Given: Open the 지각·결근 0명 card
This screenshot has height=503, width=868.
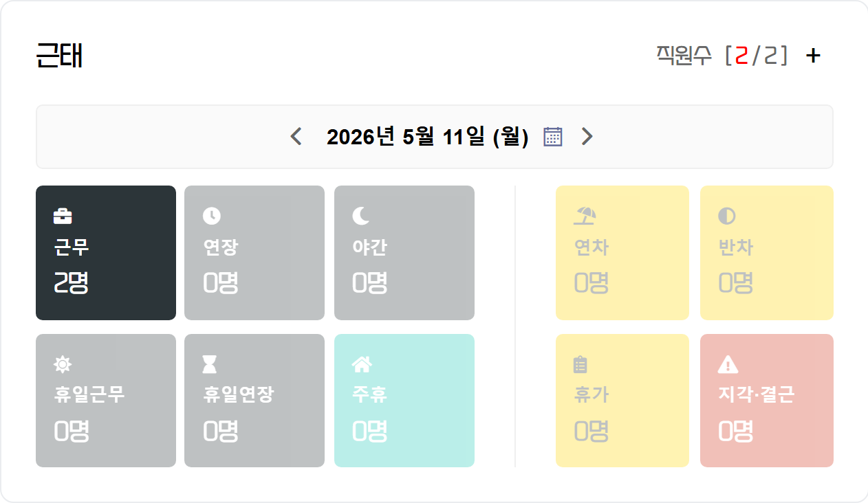Looking at the screenshot, I should tap(767, 401).
